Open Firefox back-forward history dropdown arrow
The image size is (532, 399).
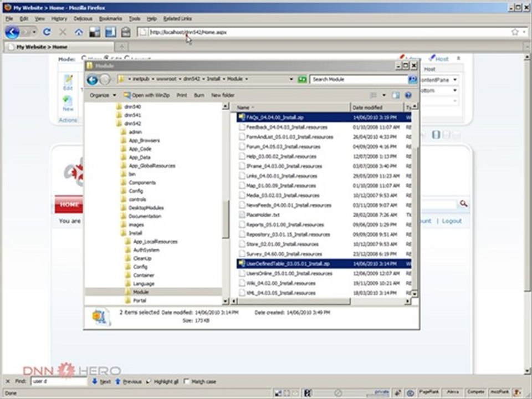(34, 32)
